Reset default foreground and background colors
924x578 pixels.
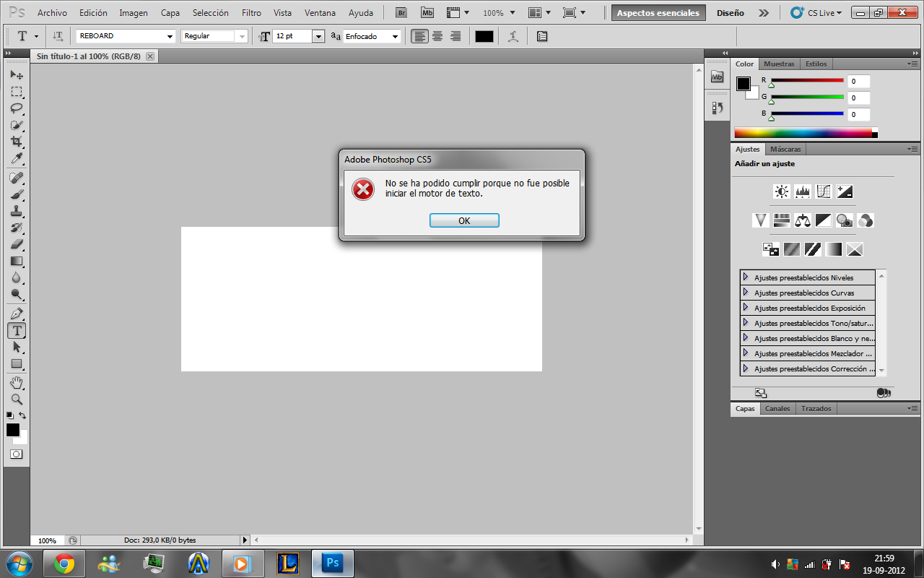pos(9,415)
